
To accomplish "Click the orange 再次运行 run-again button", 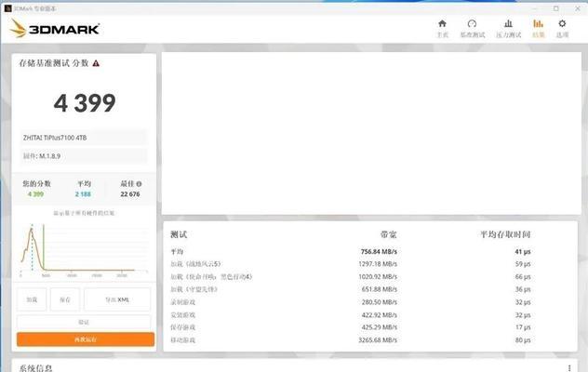I will [86, 339].
